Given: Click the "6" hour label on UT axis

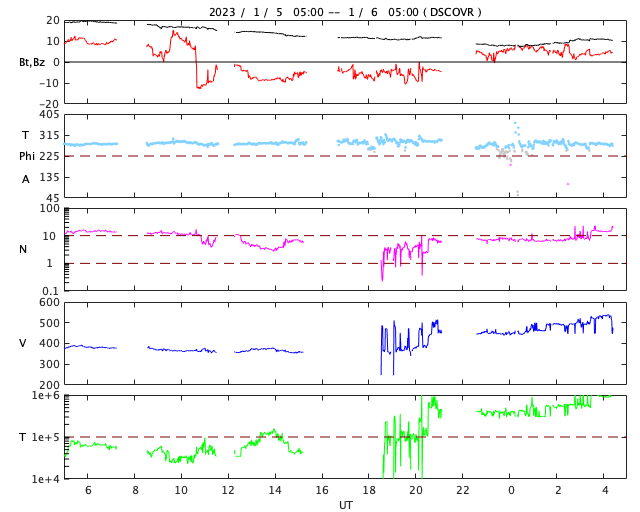Looking at the screenshot, I should pos(88,490).
